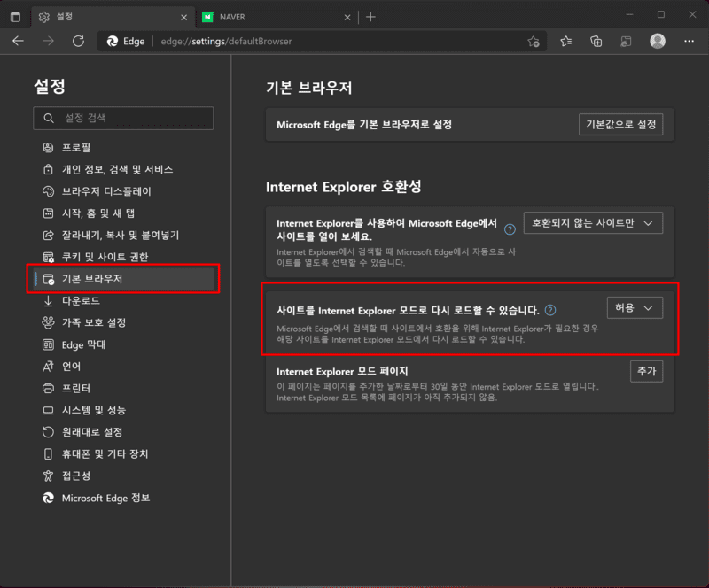This screenshot has width=709, height=588.
Task: Click the palette icon for 브라우저 디스플레이
Action: [48, 191]
